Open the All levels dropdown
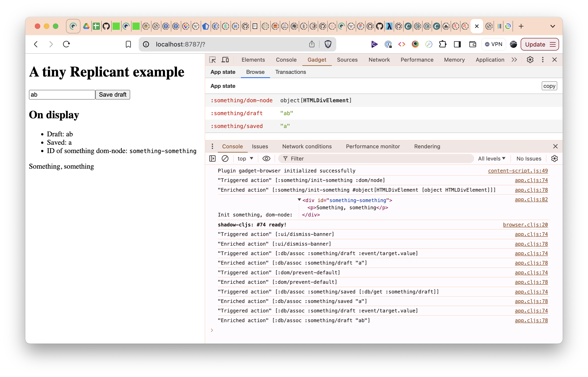The image size is (588, 377). pyautogui.click(x=492, y=159)
